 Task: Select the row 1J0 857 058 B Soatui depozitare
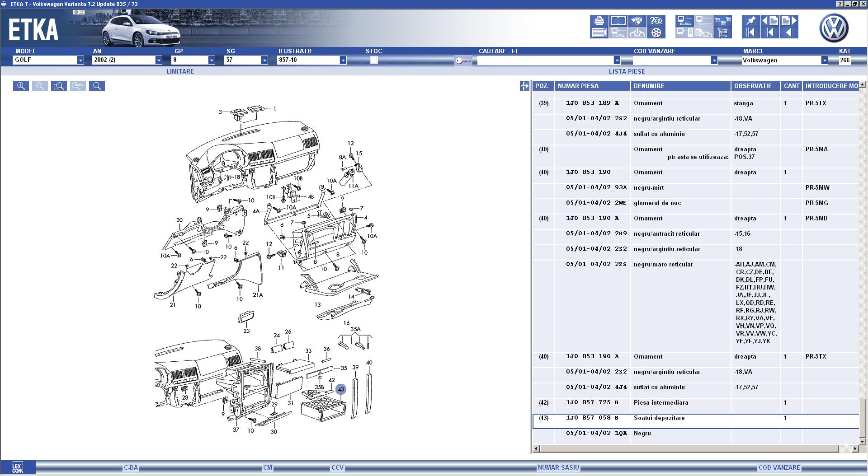[x=696, y=421]
